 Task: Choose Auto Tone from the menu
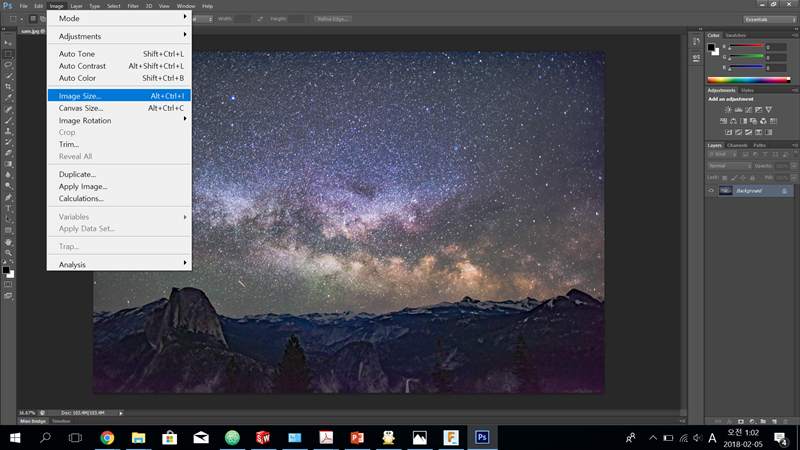click(x=119, y=54)
